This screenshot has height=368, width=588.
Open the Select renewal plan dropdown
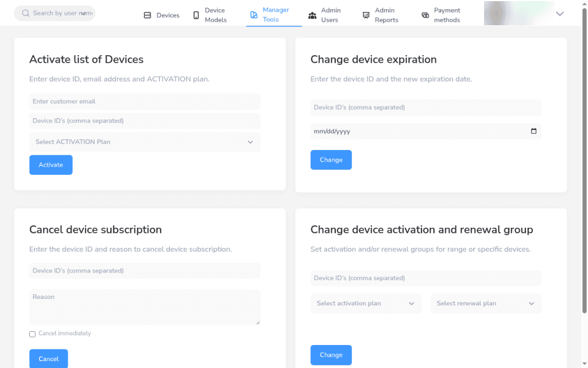(x=486, y=304)
